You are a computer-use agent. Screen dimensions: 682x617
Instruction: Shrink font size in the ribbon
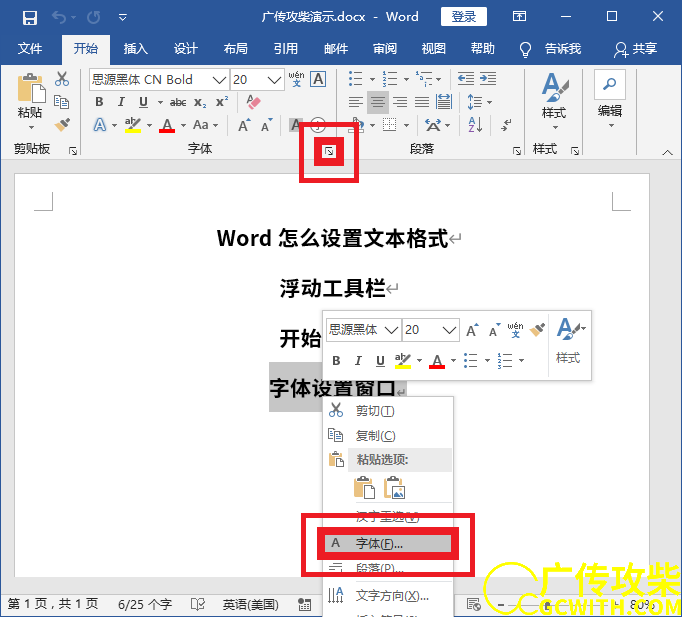tap(266, 125)
